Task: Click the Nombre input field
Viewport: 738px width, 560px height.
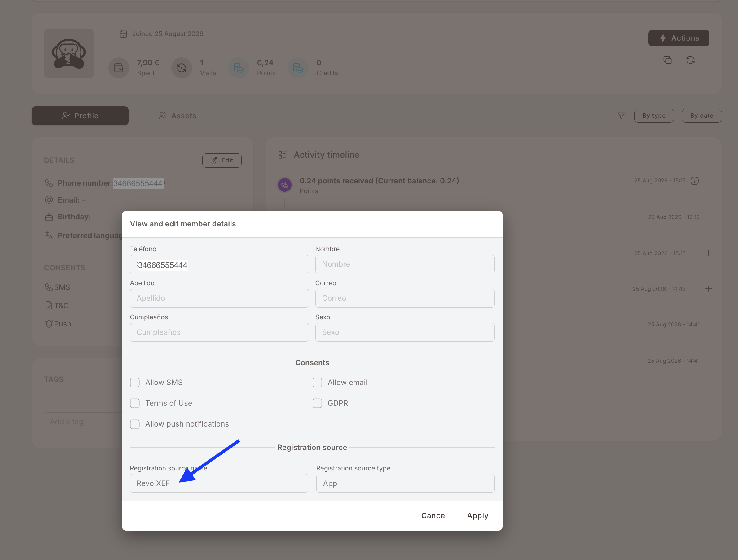Action: tap(405, 265)
